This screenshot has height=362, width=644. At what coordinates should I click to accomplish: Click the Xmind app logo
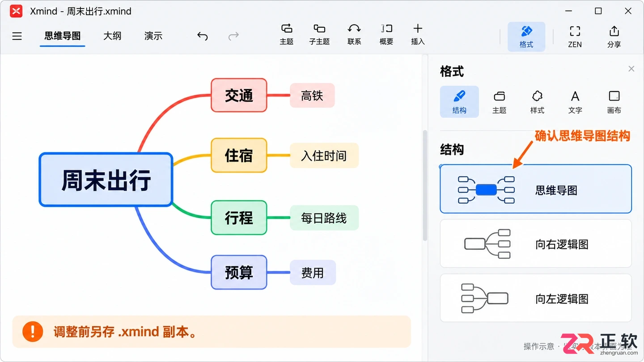click(x=16, y=11)
